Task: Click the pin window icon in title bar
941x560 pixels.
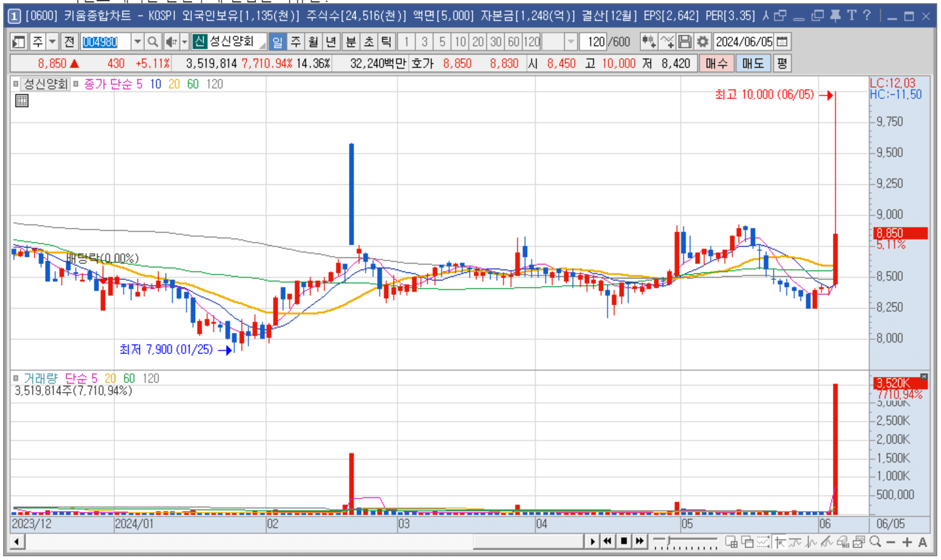Action: coord(835,16)
